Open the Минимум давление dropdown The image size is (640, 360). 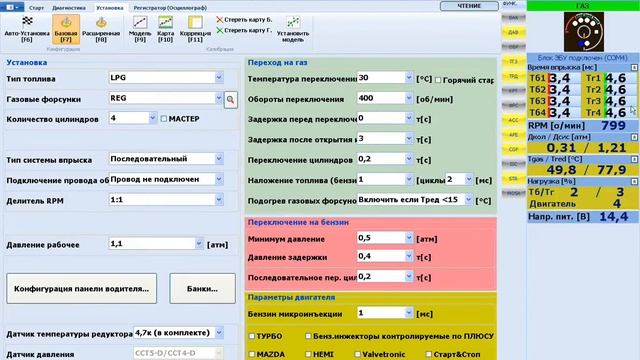409,238
